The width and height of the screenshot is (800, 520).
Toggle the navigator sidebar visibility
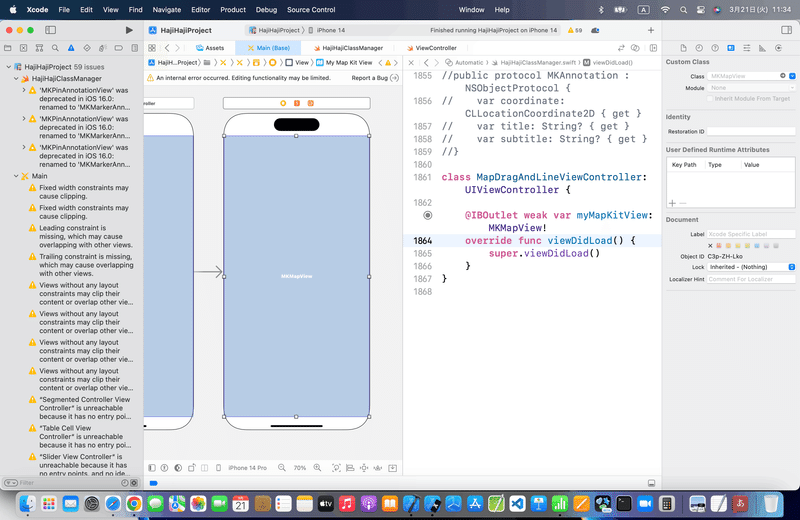[x=51, y=30]
